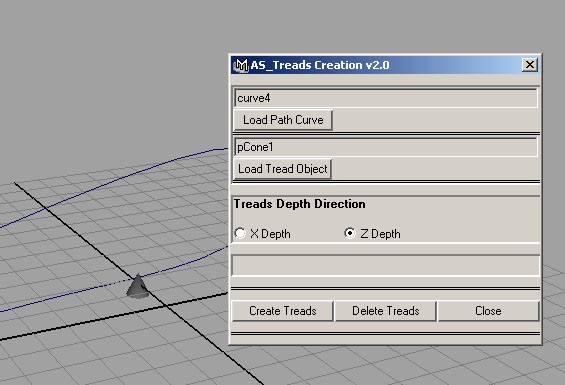The width and height of the screenshot is (565, 385).
Task: Click the path curve field containing curve4
Action: click(x=386, y=98)
